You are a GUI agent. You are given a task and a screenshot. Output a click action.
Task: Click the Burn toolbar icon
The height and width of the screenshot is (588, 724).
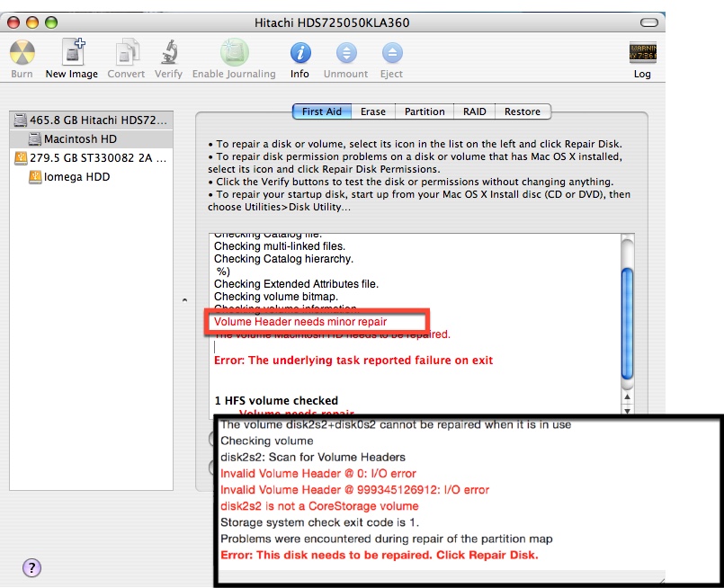click(22, 53)
